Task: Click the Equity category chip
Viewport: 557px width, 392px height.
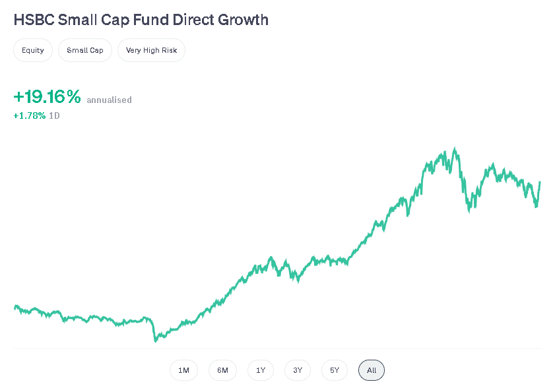Action: point(33,50)
